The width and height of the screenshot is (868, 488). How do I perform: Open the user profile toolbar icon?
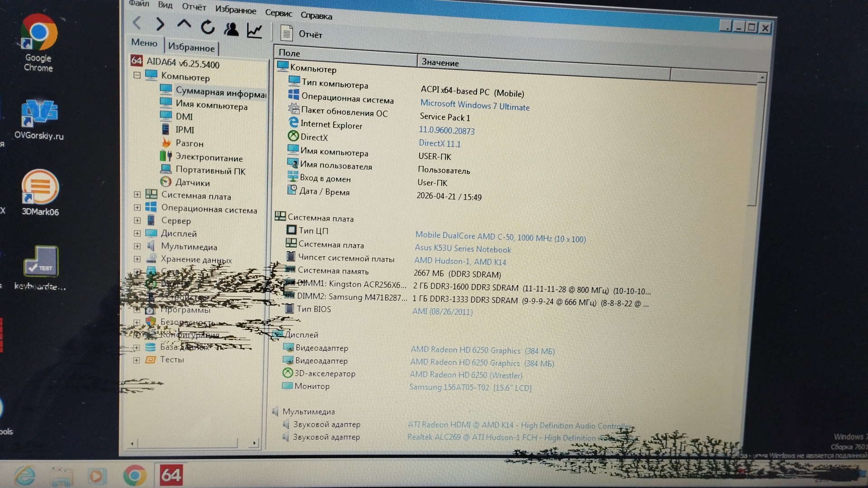click(x=231, y=29)
